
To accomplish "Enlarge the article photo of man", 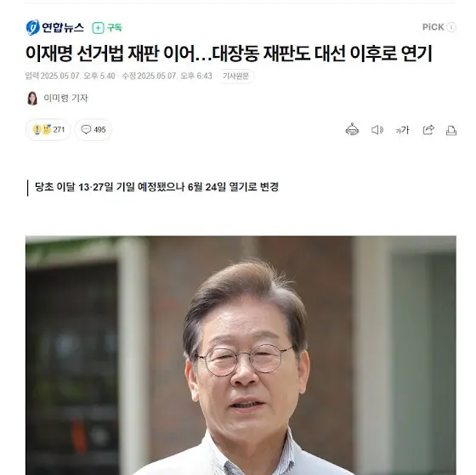I will point(241,355).
